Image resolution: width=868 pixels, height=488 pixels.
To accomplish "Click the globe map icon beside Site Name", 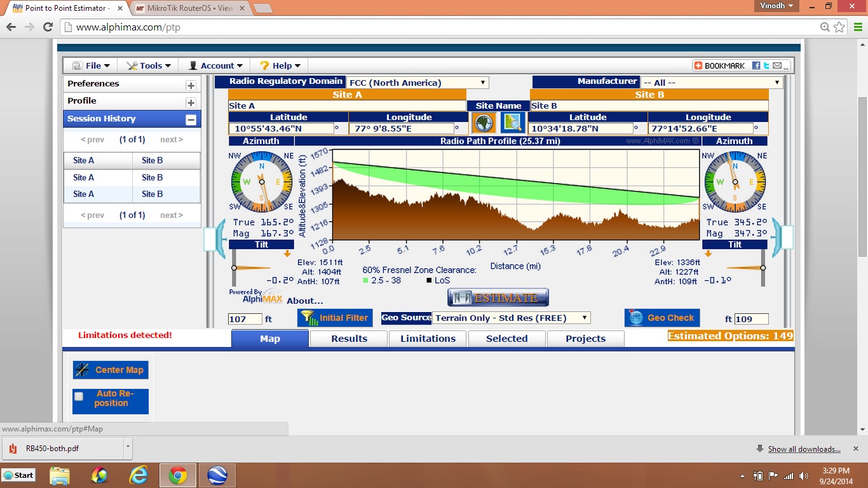I will pyautogui.click(x=484, y=123).
